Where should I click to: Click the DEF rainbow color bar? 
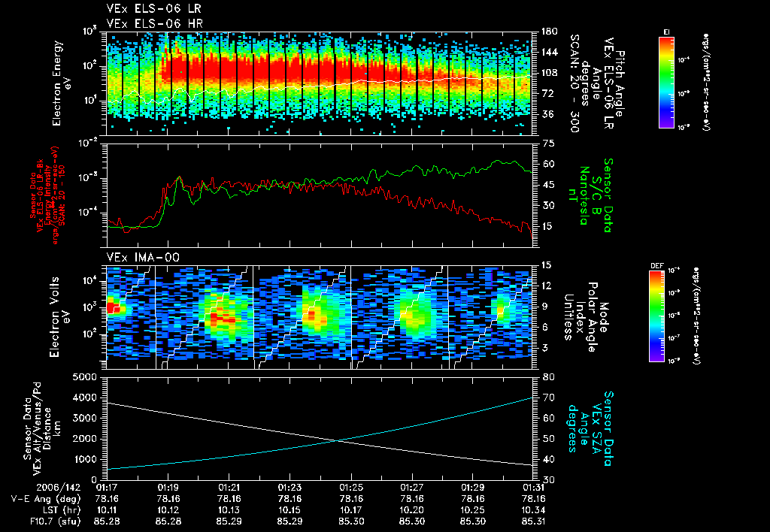657,316
